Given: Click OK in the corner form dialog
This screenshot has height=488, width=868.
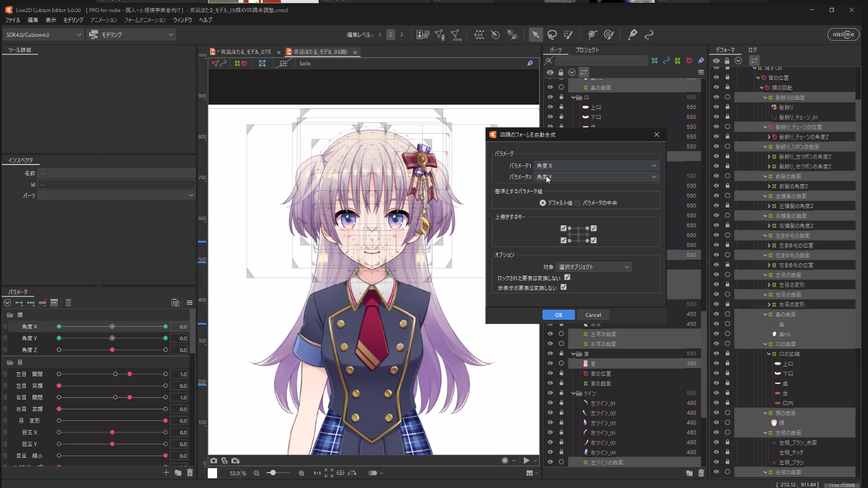Looking at the screenshot, I should [559, 315].
